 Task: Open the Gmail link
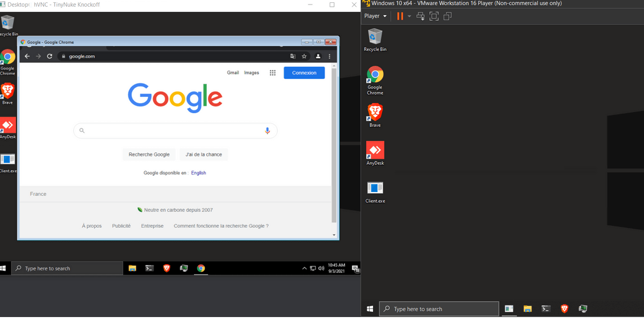233,73
